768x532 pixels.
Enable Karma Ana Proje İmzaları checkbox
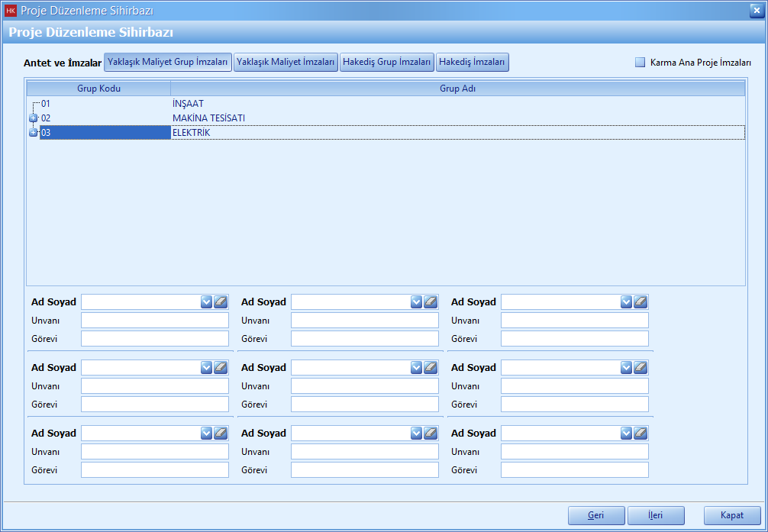pos(641,63)
